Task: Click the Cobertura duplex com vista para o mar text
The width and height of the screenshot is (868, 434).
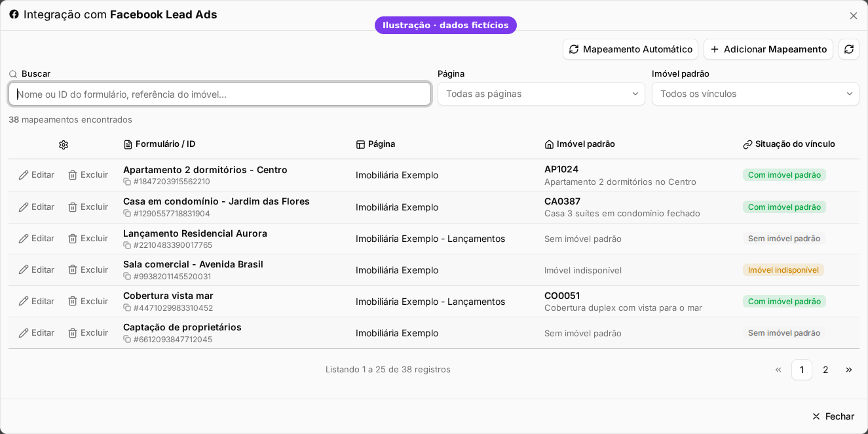Action: pos(623,308)
